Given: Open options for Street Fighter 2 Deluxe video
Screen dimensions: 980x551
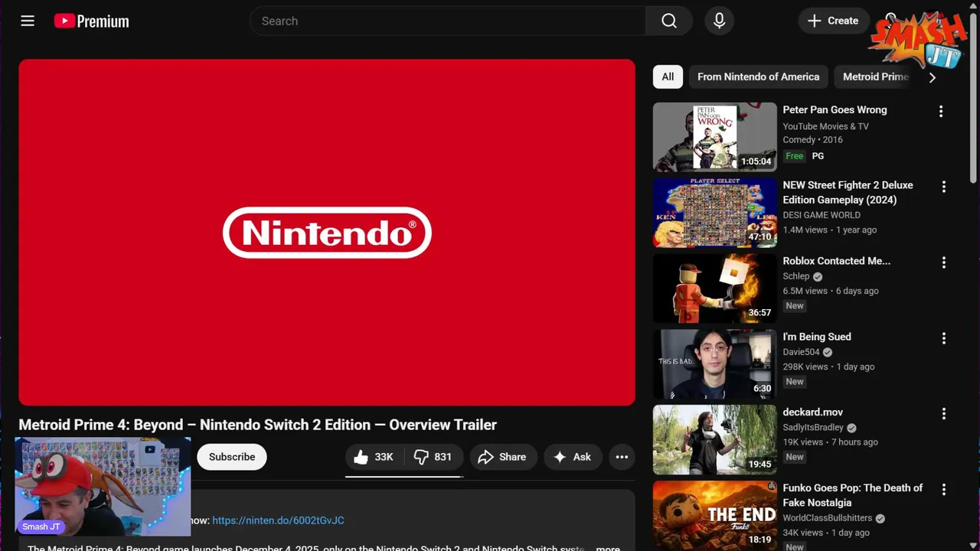Looking at the screenshot, I should tap(944, 187).
